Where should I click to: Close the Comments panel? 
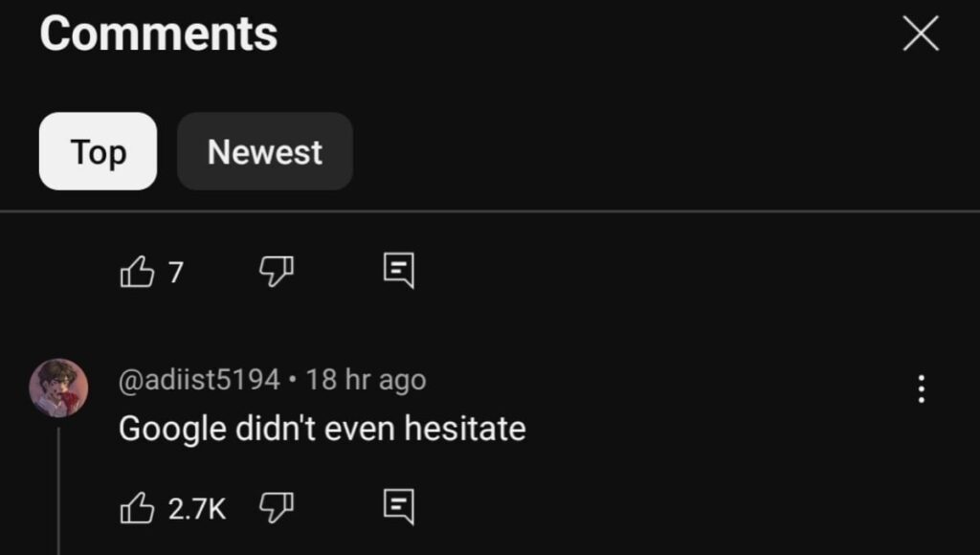(921, 35)
